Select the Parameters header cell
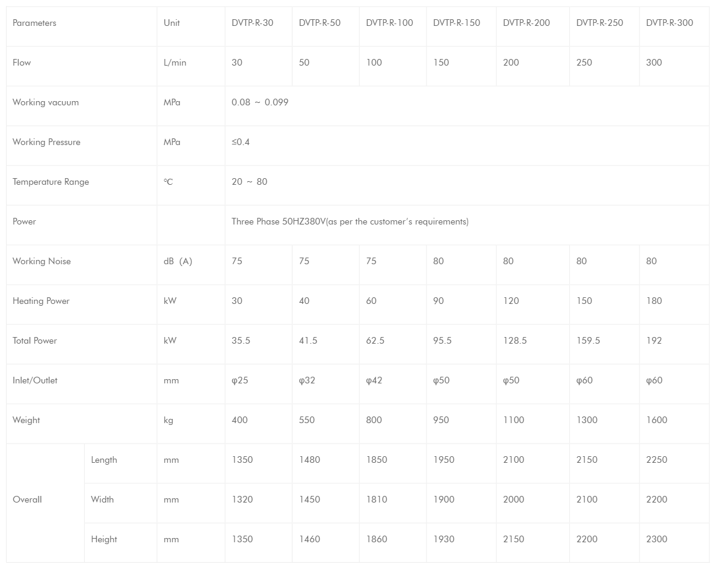 pyautogui.click(x=34, y=23)
